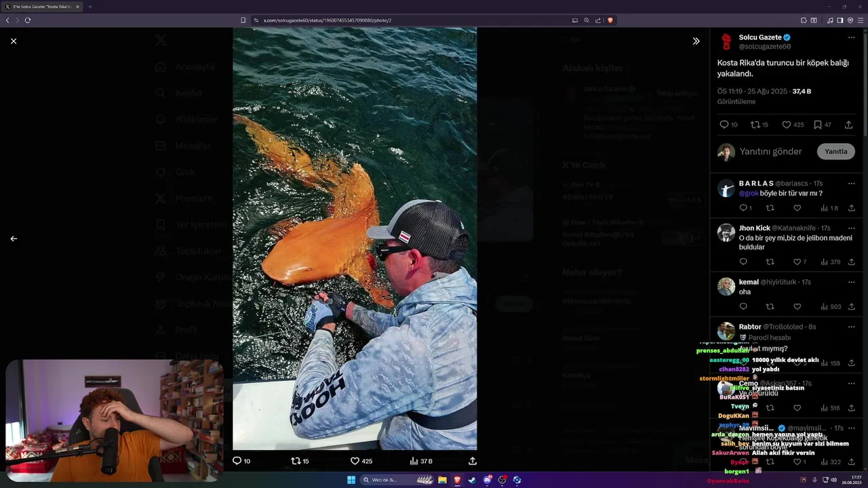Go back using browser back arrow
The width and height of the screenshot is (868, 488).
(x=7, y=20)
